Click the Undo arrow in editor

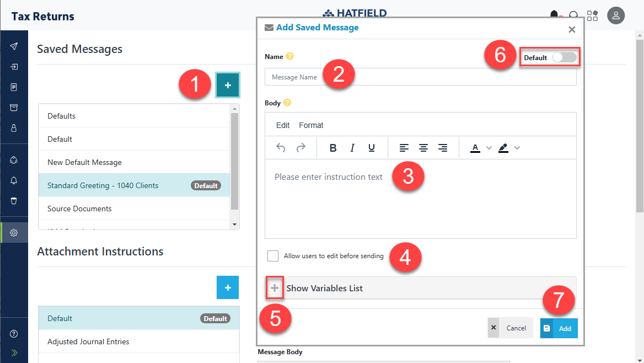281,148
